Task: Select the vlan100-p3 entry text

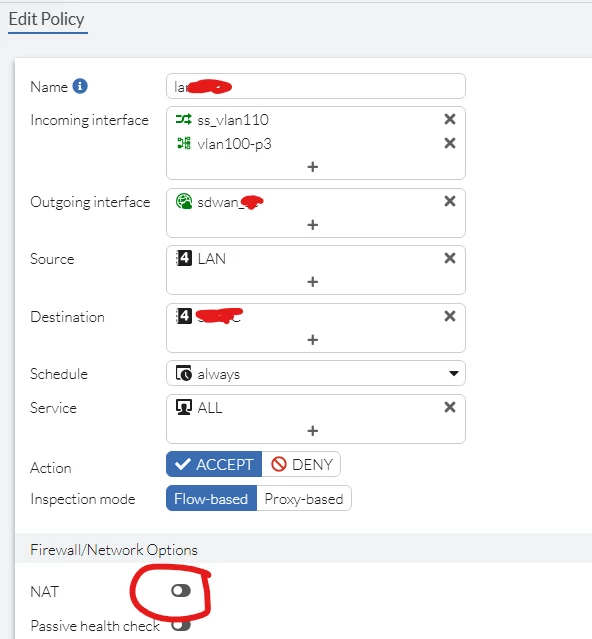Action: [234, 144]
